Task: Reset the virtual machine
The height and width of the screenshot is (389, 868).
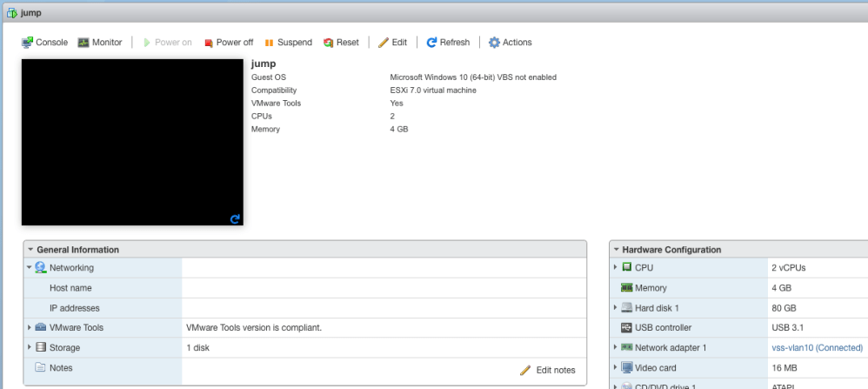Action: tap(341, 42)
